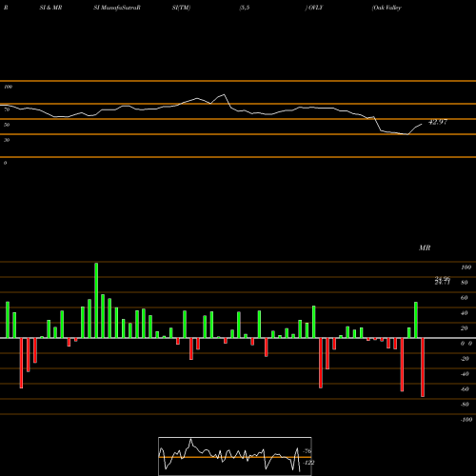
Task: Click the 60 label on MR axis
Action: tap(465, 298)
